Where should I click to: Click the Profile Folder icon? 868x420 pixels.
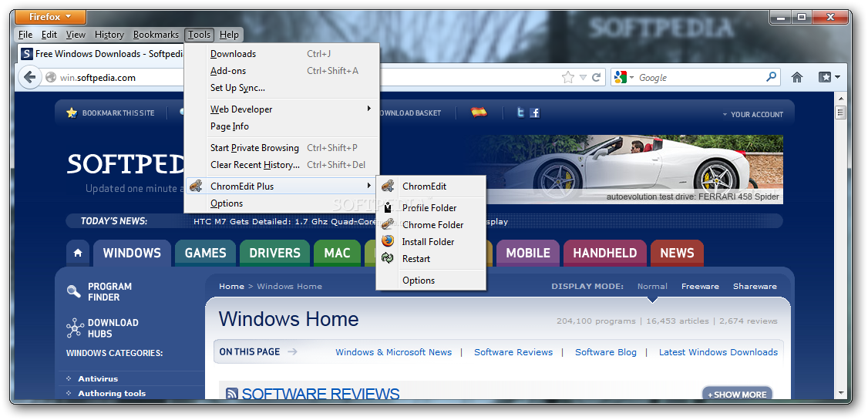[x=388, y=208]
